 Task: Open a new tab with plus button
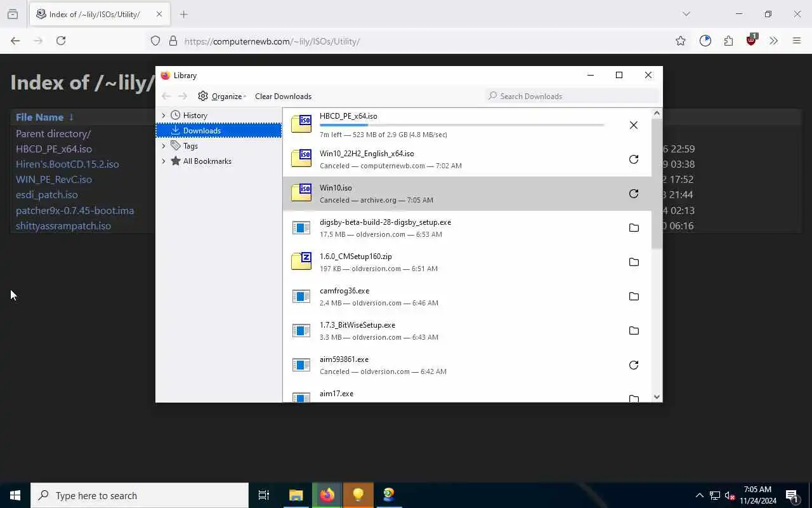[x=184, y=14]
